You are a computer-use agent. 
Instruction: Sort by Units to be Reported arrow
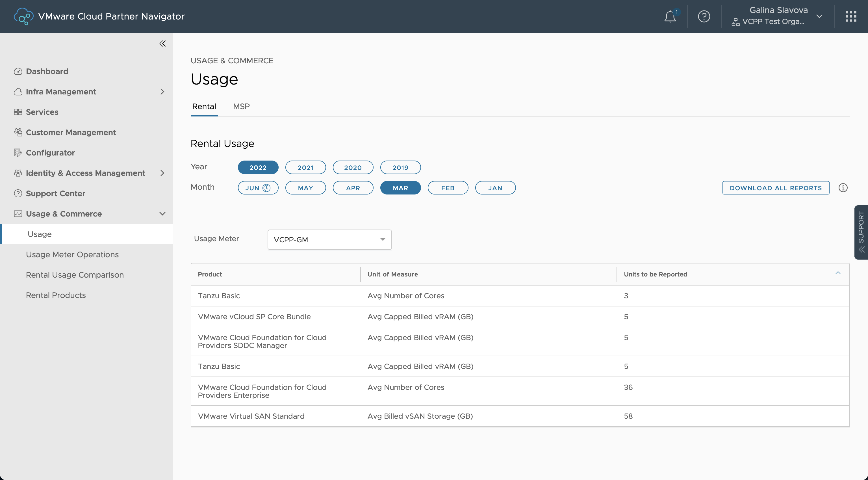(x=838, y=274)
